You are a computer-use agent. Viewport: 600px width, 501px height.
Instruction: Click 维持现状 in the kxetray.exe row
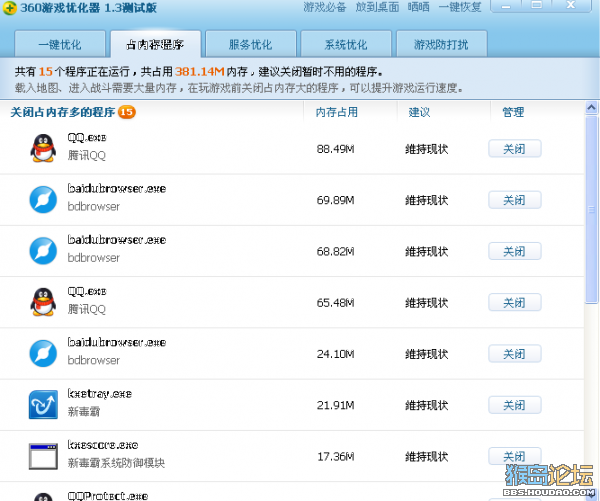click(427, 405)
